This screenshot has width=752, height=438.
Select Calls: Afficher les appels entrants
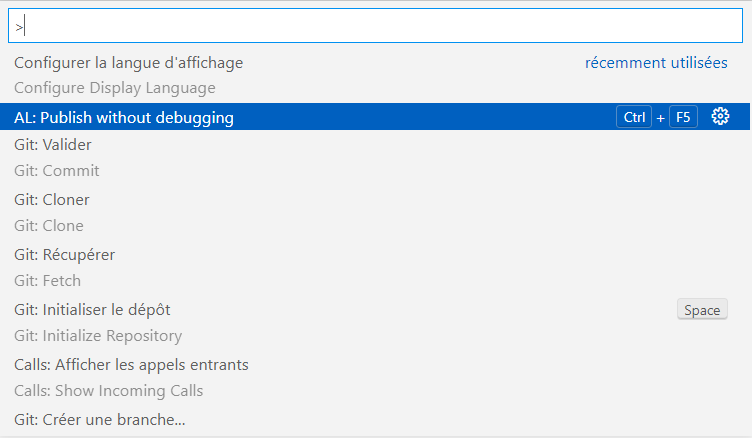point(131,365)
